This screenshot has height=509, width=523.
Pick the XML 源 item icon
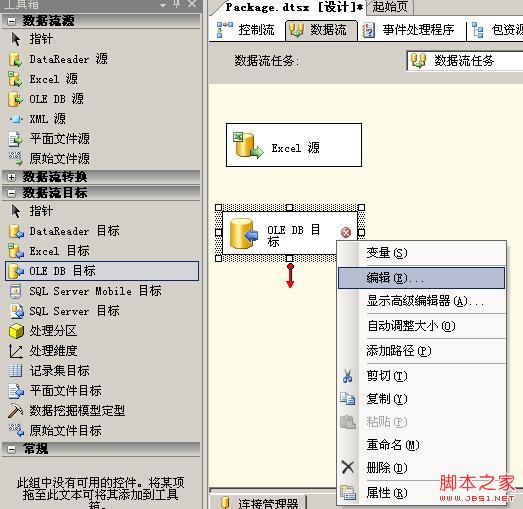15,119
